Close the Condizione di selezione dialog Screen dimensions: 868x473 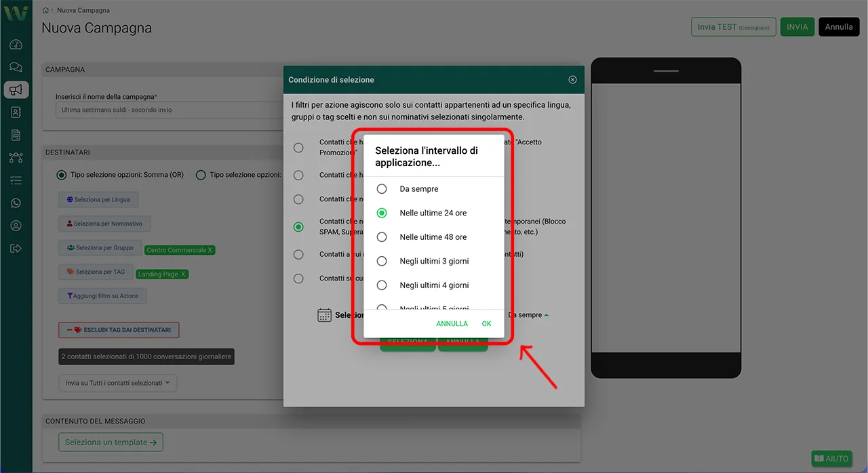(x=572, y=80)
